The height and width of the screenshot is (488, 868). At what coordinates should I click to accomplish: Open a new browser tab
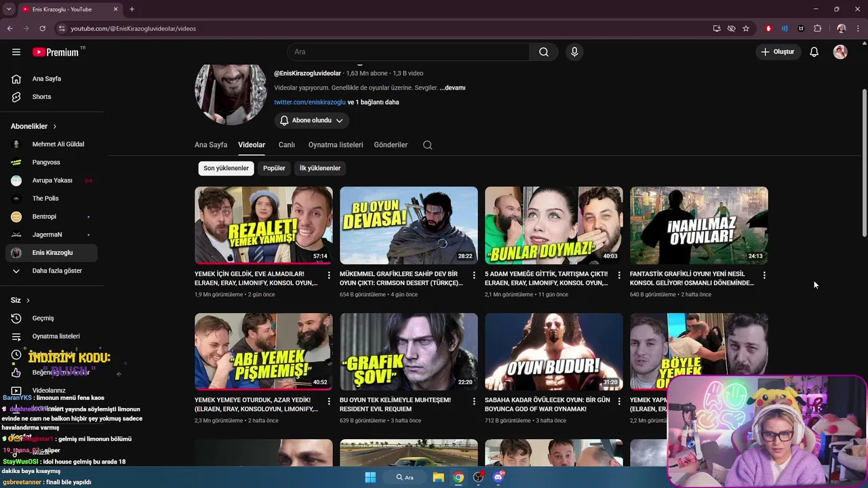click(x=132, y=9)
